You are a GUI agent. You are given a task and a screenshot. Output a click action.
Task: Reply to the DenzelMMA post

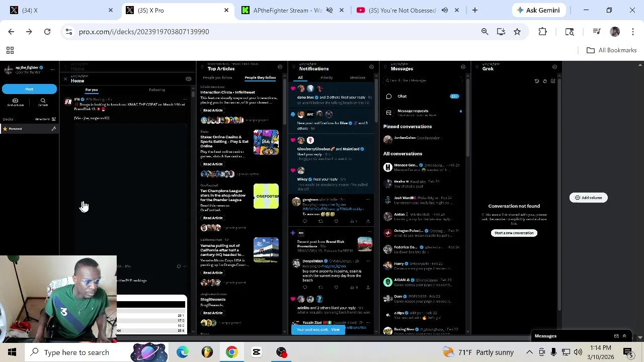point(305,287)
